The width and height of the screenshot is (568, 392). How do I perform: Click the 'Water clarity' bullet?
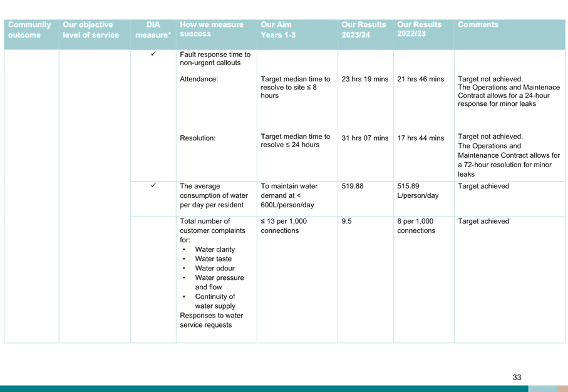(x=215, y=249)
